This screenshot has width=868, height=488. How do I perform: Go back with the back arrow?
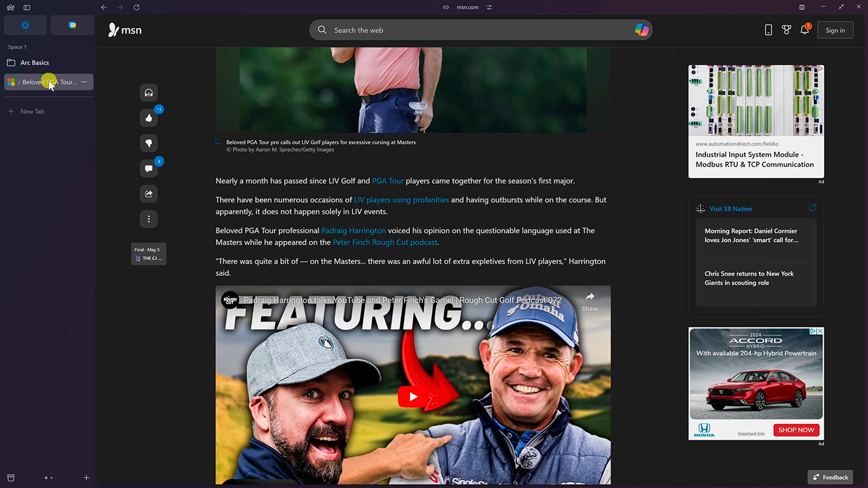104,7
